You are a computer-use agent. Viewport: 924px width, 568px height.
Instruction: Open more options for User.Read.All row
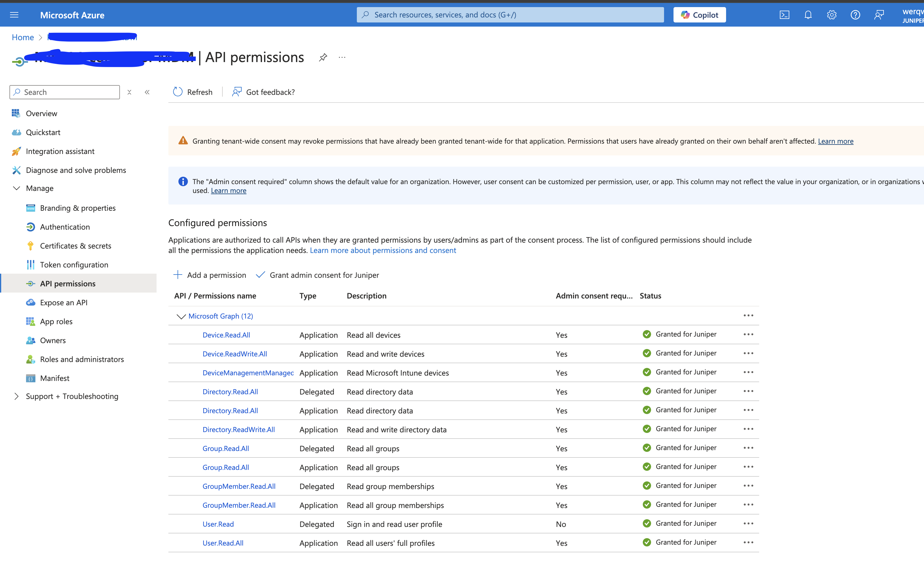click(748, 543)
